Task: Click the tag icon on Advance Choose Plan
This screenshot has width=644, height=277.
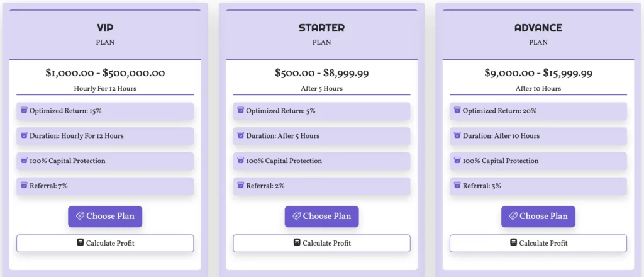Action: (513, 216)
